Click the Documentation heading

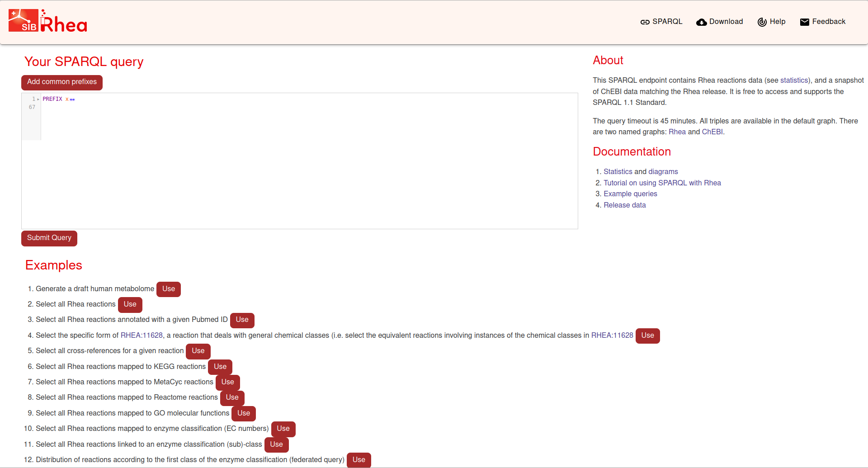click(632, 152)
